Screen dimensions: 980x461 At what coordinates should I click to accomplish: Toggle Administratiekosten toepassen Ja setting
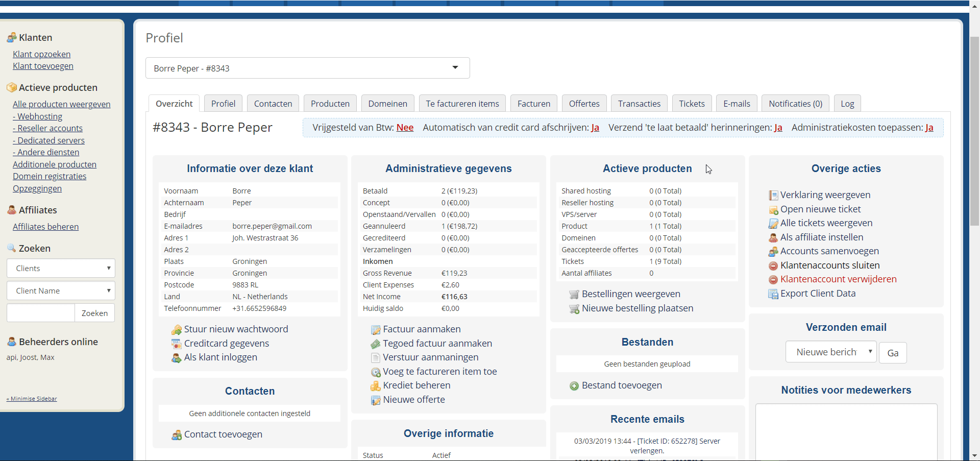tap(929, 128)
